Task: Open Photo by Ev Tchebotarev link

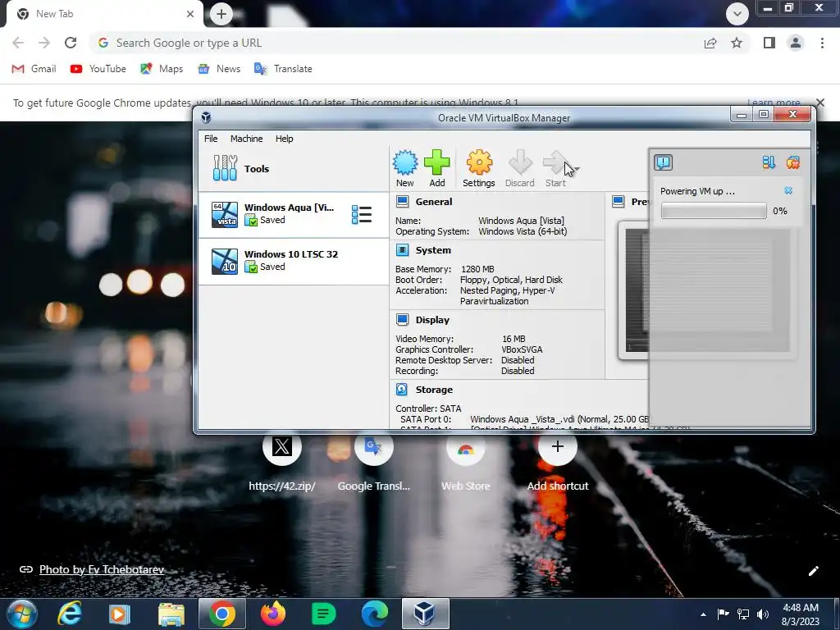Action: [x=101, y=569]
